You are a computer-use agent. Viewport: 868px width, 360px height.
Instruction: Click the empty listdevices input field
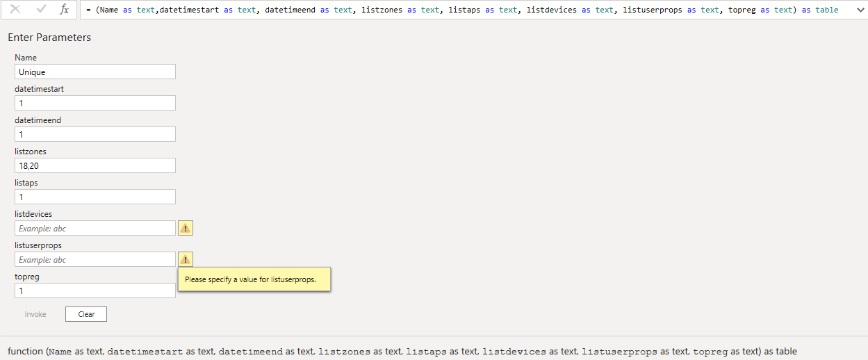pos(95,228)
